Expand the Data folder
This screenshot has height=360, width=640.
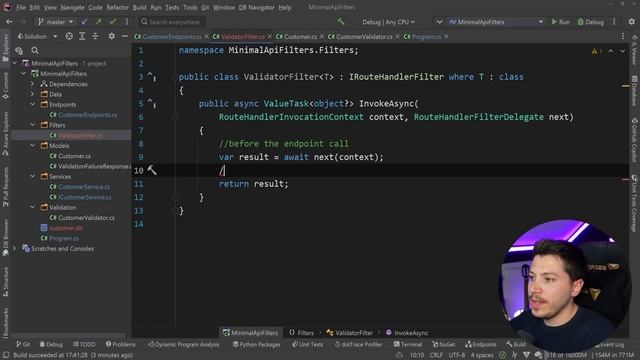click(33, 94)
